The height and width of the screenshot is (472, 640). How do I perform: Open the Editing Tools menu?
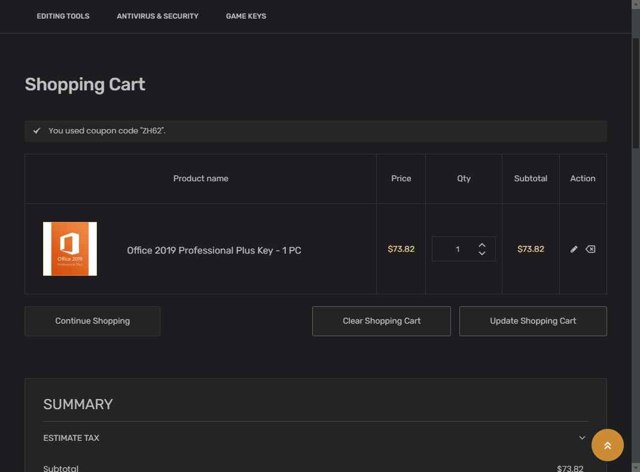coord(63,16)
